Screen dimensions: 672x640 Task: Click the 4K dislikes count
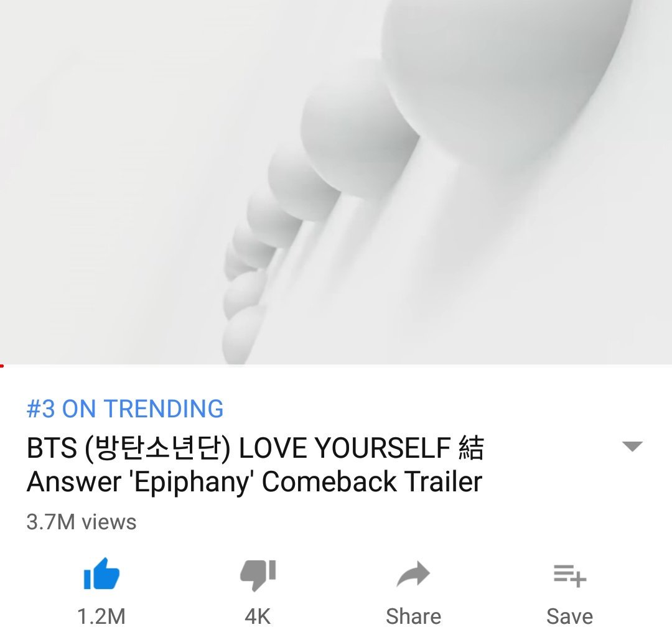click(x=258, y=616)
